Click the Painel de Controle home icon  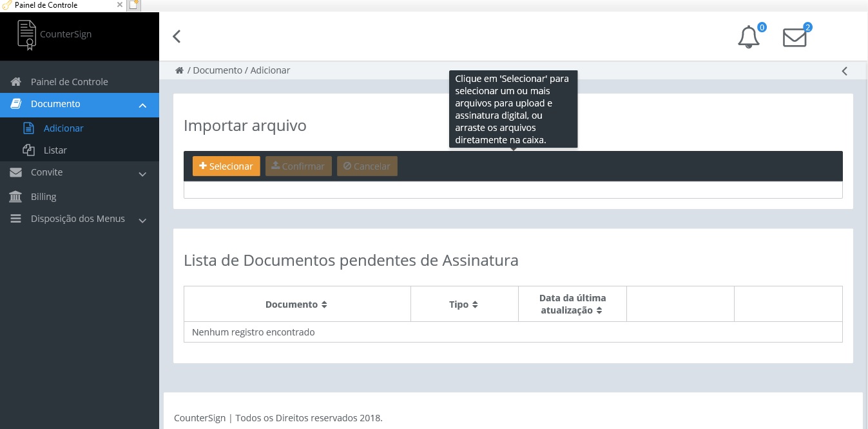coord(16,82)
